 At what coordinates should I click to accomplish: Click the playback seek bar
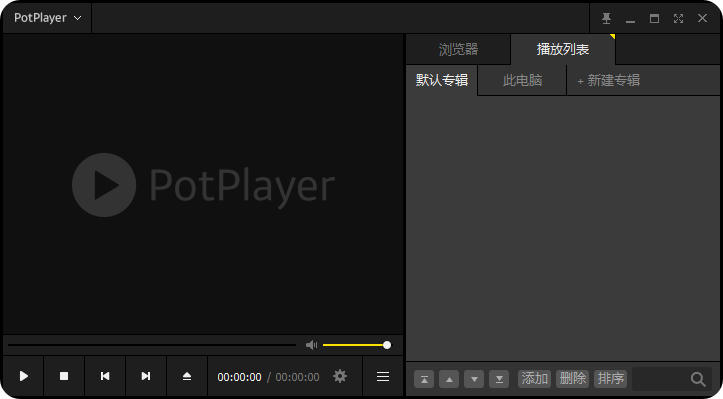coord(152,345)
